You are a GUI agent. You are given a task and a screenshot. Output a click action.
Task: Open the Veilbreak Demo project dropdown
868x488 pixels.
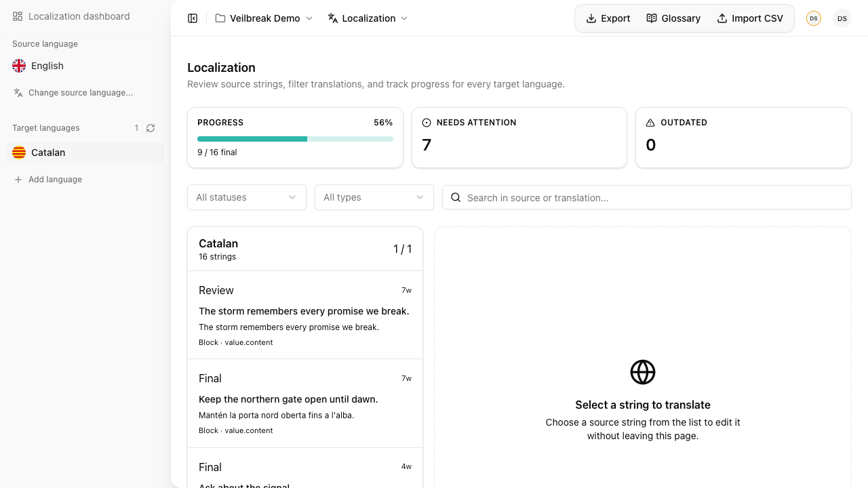(x=264, y=18)
